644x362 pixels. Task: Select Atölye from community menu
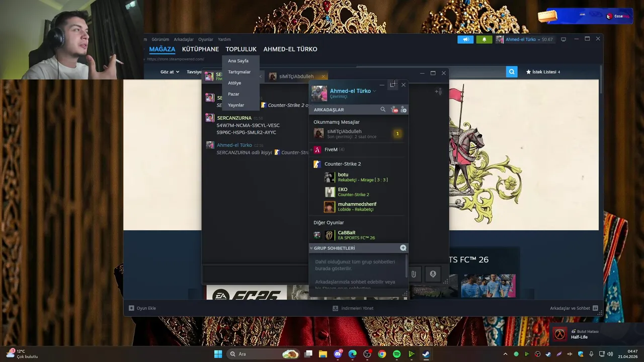point(240,83)
